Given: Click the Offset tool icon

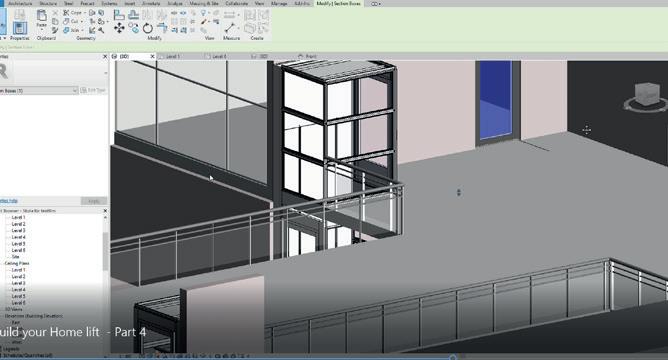Looking at the screenshot, I should 133,15.
